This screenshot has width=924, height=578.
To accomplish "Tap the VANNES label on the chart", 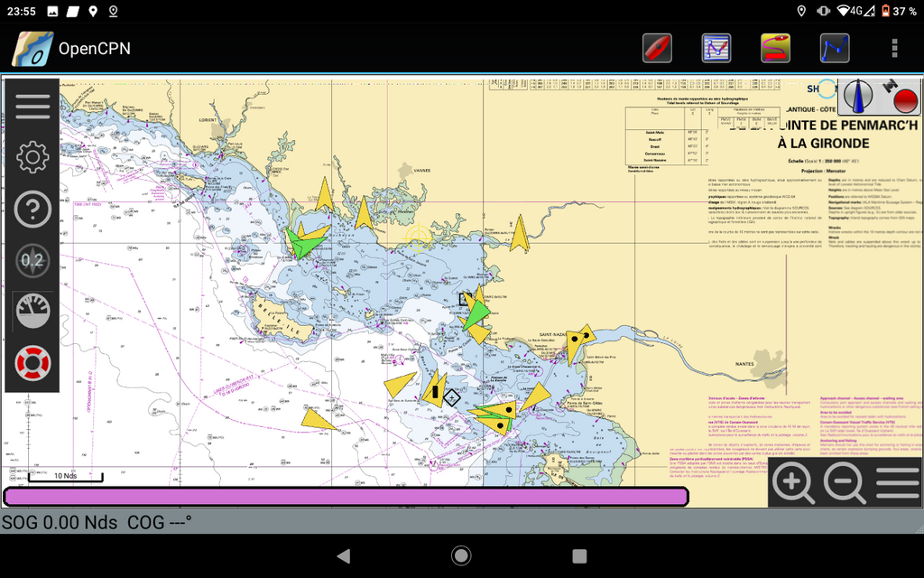I will 422,171.
